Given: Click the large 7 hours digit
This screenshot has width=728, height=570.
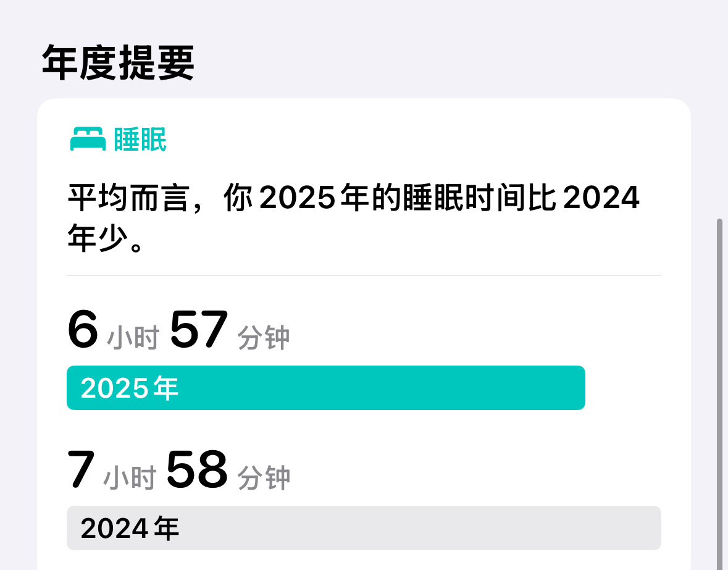Looking at the screenshot, I should (82, 469).
